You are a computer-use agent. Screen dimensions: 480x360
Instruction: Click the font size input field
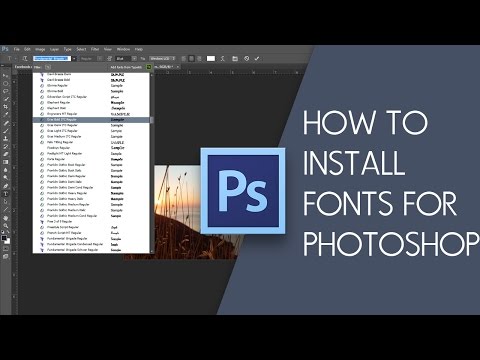pyautogui.click(x=123, y=59)
